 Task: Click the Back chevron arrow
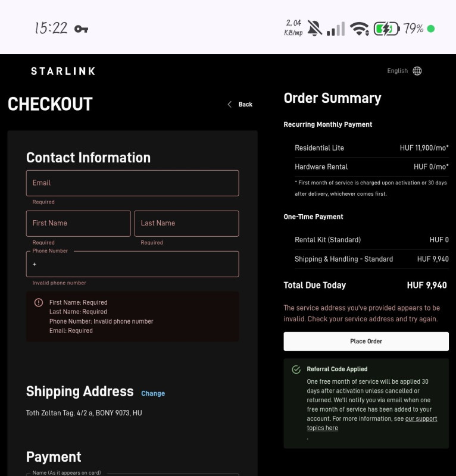click(230, 104)
